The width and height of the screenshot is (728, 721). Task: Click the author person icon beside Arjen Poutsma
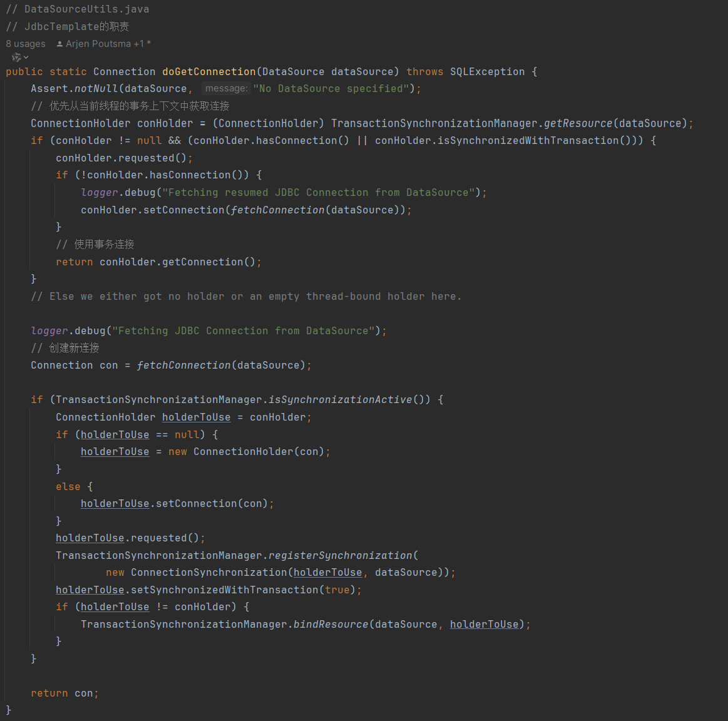pos(59,44)
